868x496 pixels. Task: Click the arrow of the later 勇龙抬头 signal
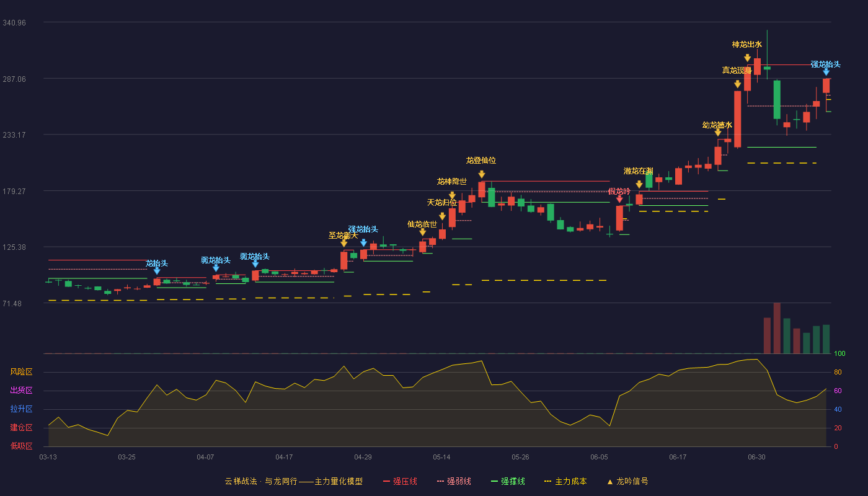pos(255,264)
